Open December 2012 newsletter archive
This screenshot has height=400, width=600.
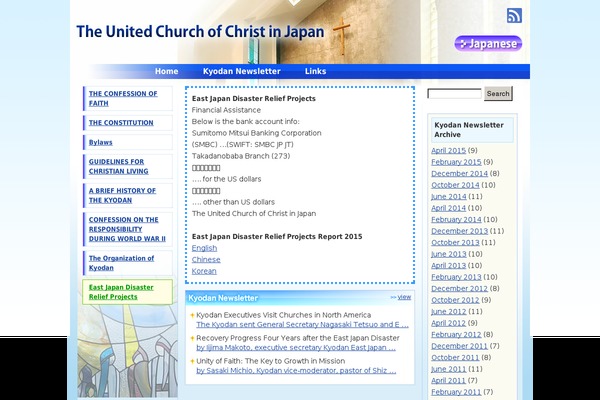point(460,288)
